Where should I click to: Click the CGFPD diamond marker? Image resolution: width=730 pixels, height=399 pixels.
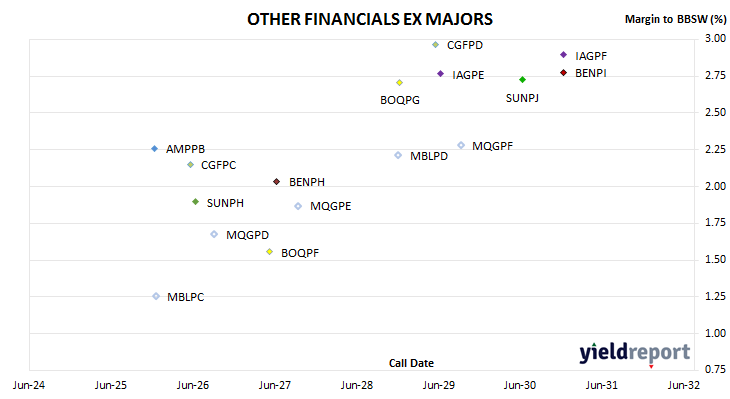click(x=435, y=45)
